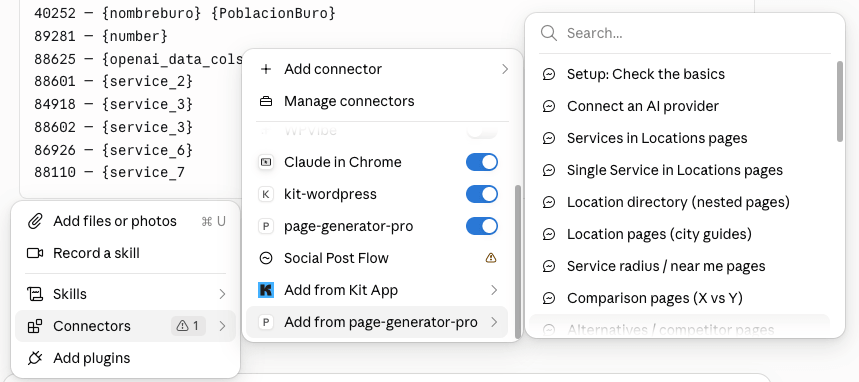Click the chat icon beside Comparison pages (X vs Y)
The image size is (859, 382).
pyautogui.click(x=549, y=298)
